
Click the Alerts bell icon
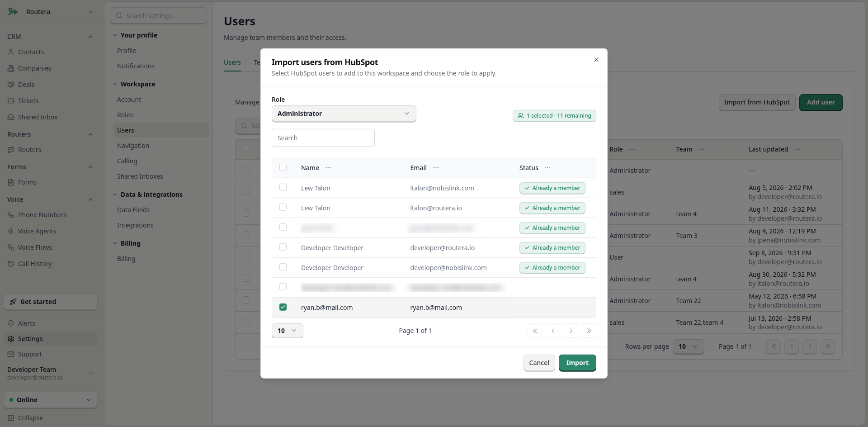coord(11,323)
